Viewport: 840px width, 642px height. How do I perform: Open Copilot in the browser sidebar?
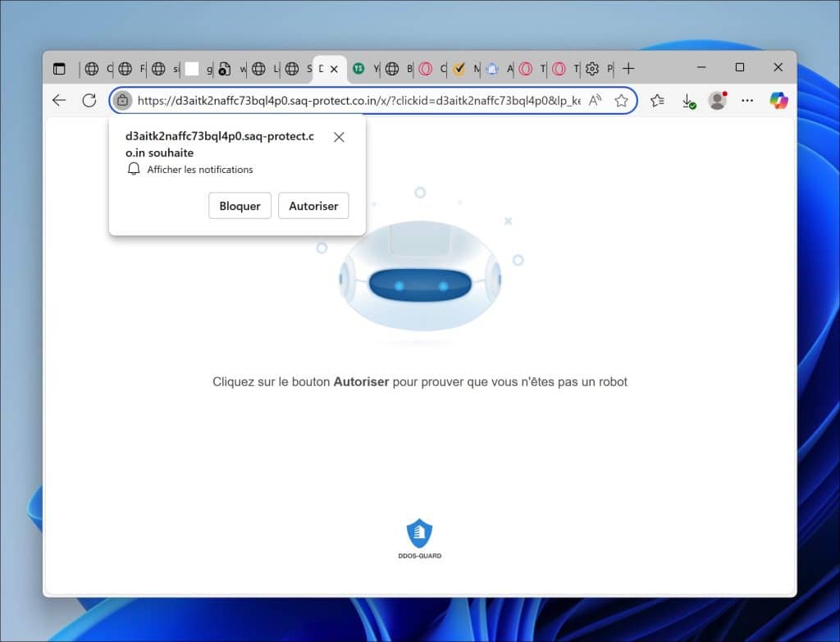(778, 100)
